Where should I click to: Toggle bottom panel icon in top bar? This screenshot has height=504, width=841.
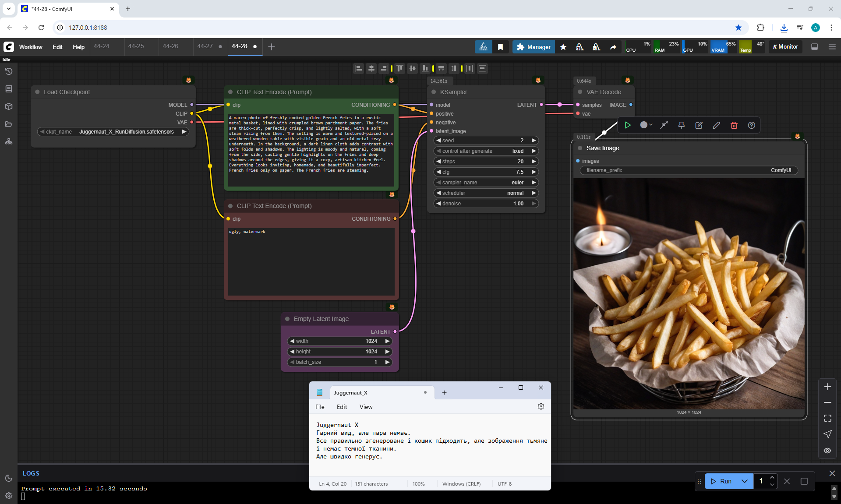tap(815, 47)
